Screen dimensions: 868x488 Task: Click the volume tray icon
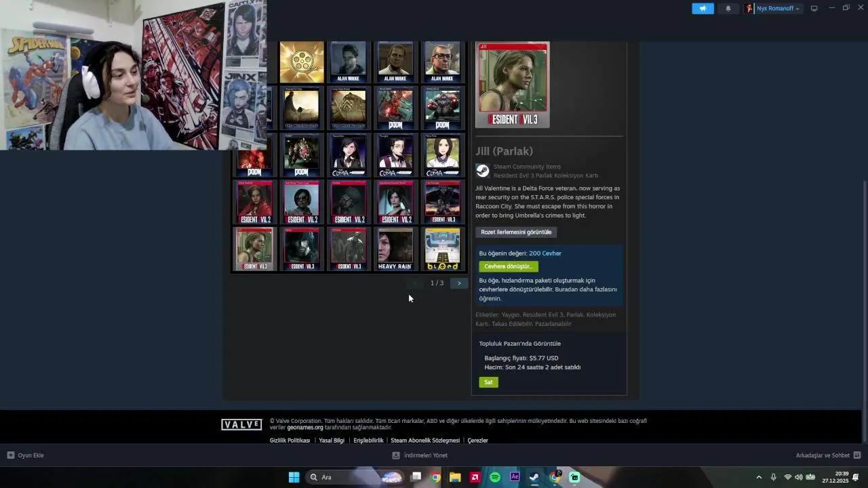pyautogui.click(x=798, y=477)
